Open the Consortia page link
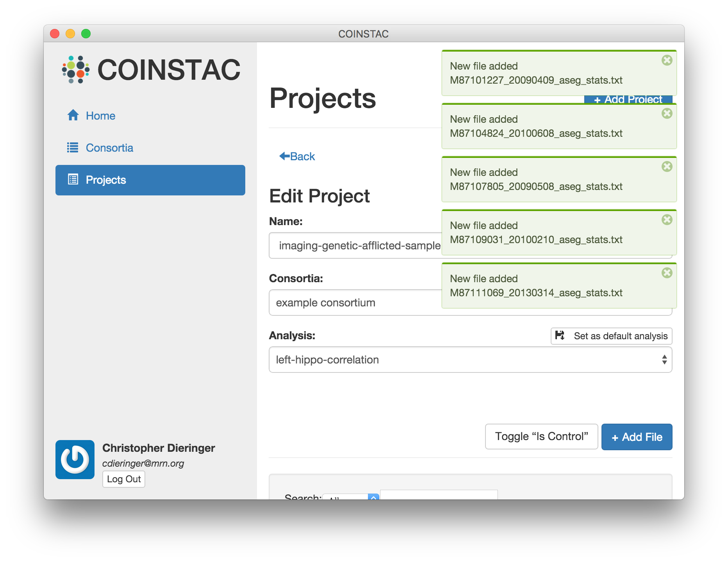The height and width of the screenshot is (562, 728). (x=109, y=148)
